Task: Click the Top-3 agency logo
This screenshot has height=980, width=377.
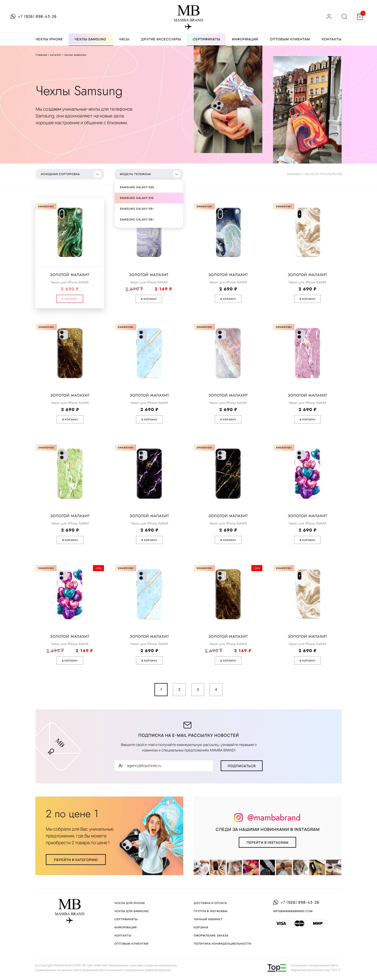Action: (x=277, y=967)
